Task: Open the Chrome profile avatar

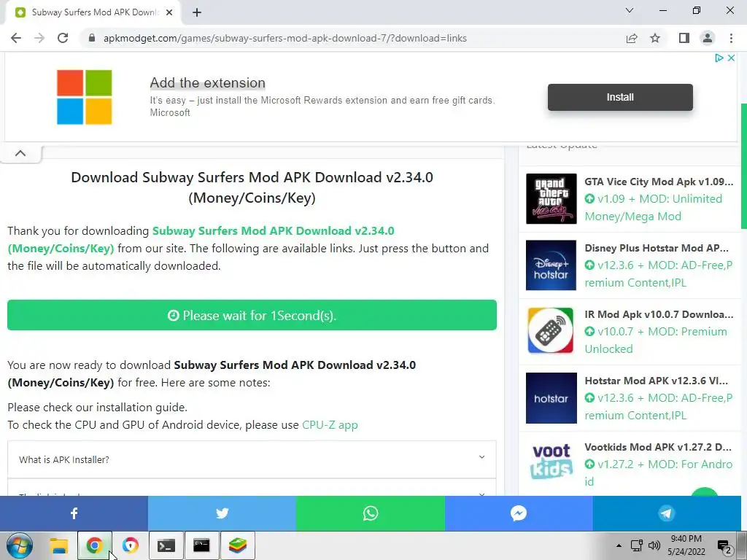Action: (708, 38)
